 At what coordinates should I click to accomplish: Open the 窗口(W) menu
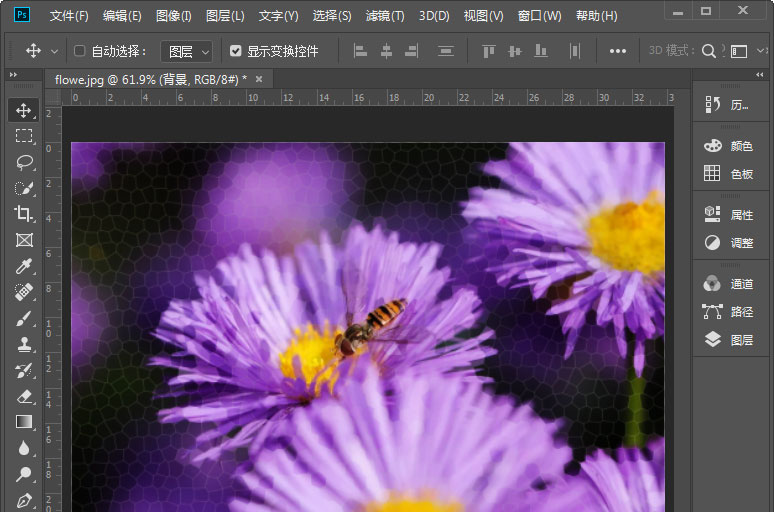[540, 16]
